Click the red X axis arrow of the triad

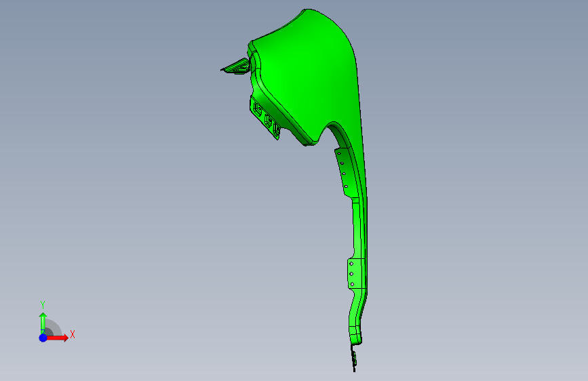pyautogui.click(x=56, y=338)
